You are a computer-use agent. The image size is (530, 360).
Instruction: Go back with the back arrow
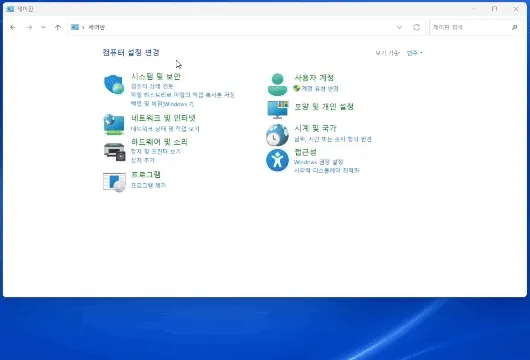pos(13,27)
